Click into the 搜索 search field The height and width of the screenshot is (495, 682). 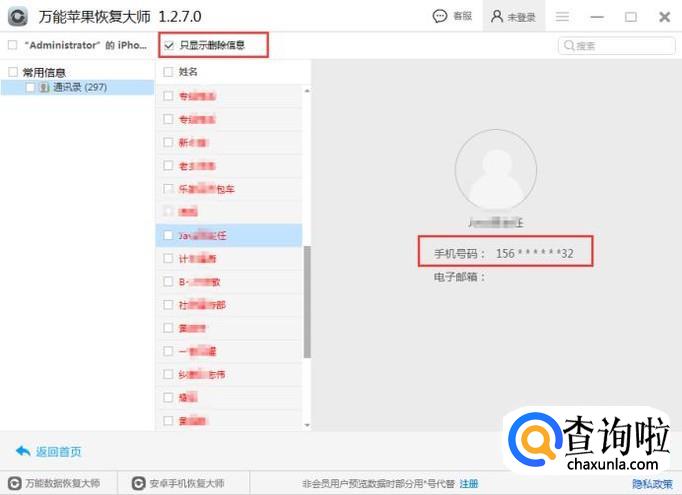click(616, 45)
